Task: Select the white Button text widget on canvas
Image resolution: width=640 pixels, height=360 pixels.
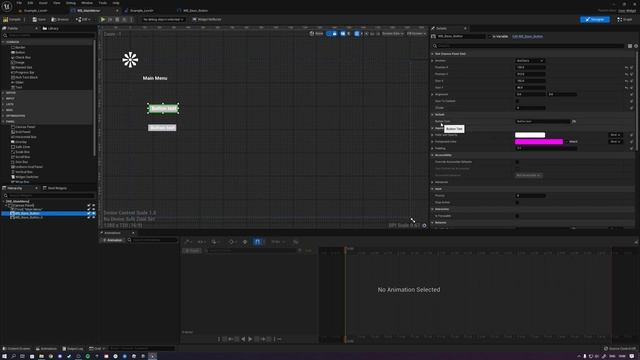Action: (162, 128)
